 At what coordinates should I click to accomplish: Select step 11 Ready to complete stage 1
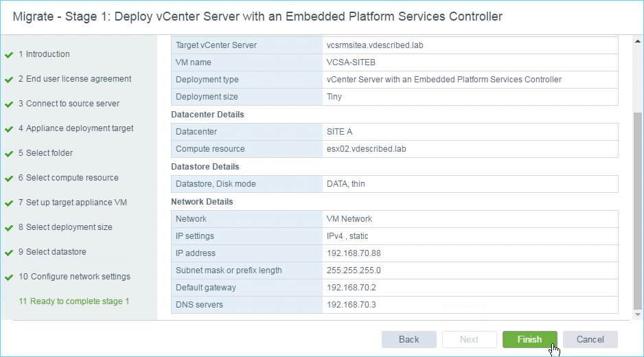pyautogui.click(x=74, y=301)
